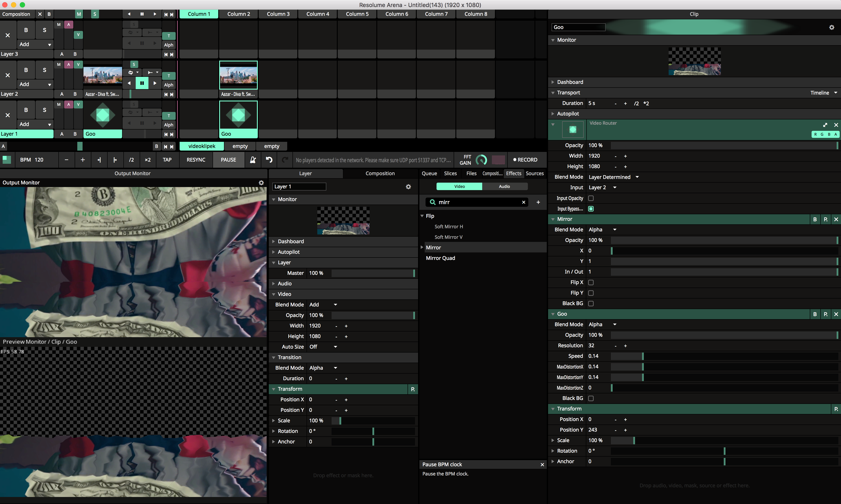841x504 pixels.
Task: Remove the Goo effect with X
Action: click(x=836, y=314)
